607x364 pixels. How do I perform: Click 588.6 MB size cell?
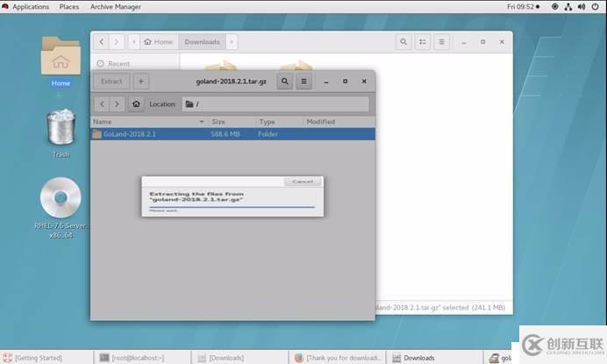point(225,134)
